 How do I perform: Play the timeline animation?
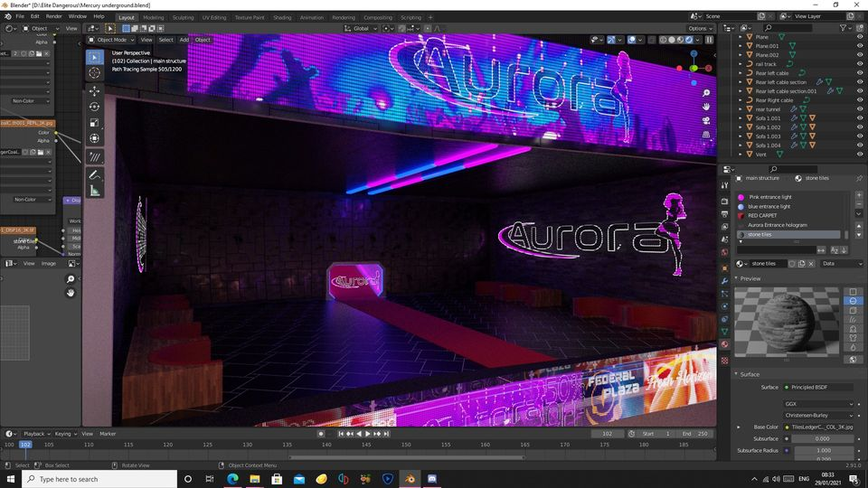click(368, 435)
